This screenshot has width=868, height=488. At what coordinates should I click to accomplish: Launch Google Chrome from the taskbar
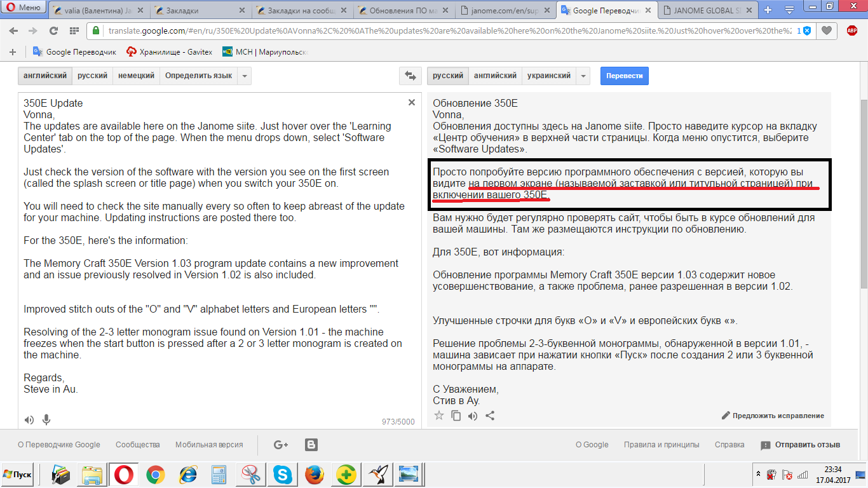[155, 475]
